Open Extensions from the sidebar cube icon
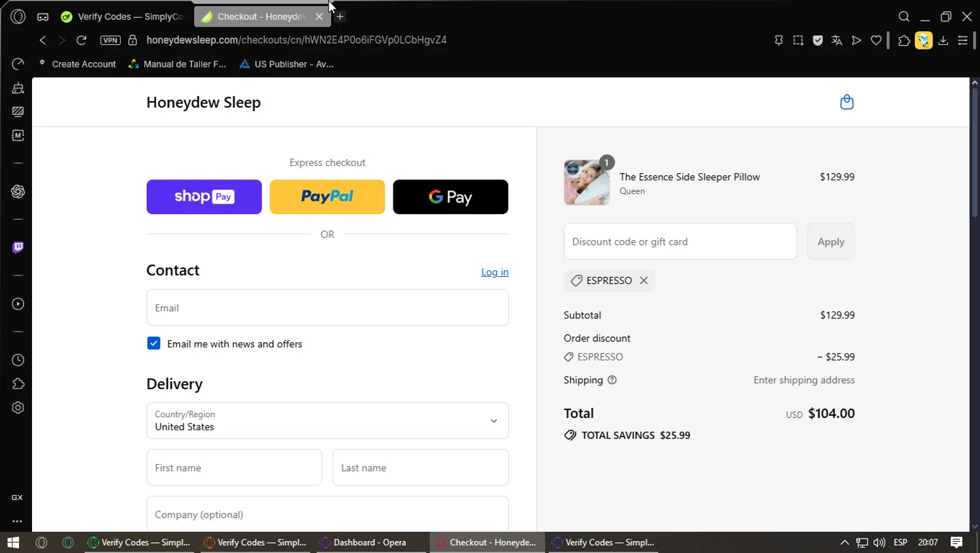 point(18,384)
